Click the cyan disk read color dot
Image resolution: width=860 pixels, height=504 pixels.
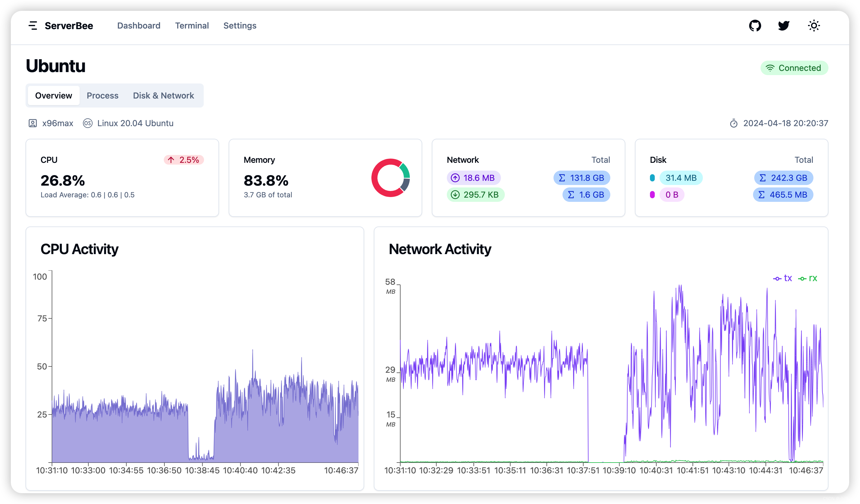tap(652, 178)
